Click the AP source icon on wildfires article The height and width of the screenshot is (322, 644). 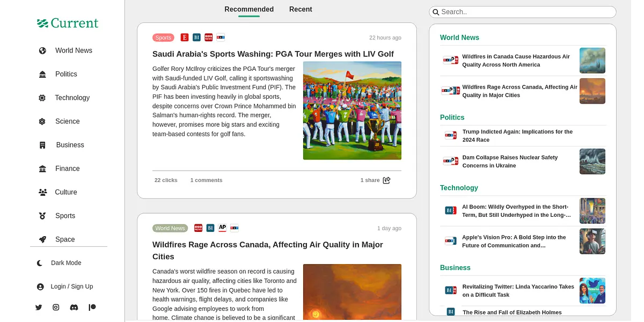pos(222,228)
